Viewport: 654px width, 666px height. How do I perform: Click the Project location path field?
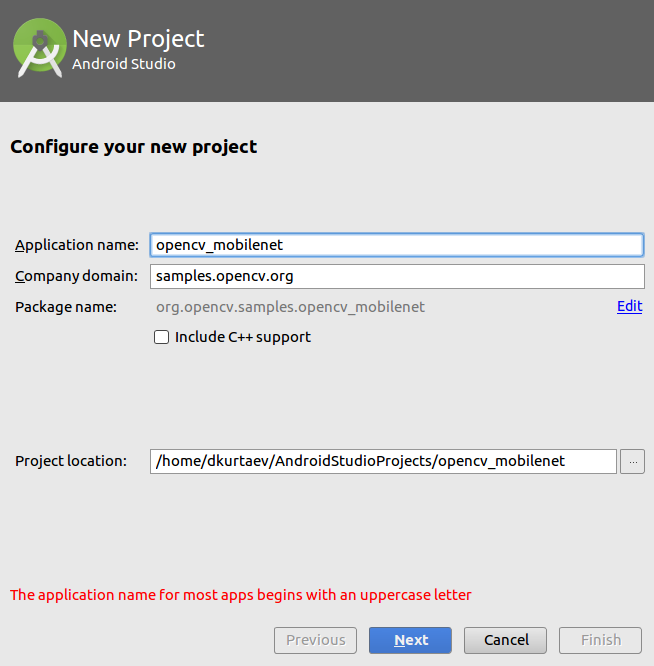click(x=382, y=461)
